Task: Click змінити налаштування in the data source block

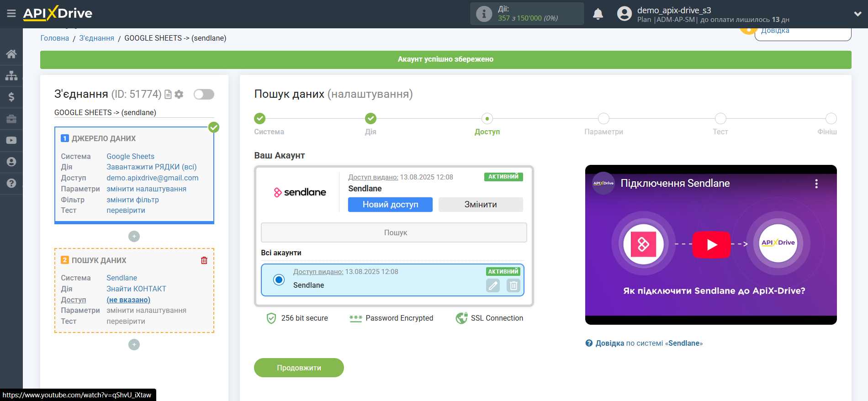Action: click(x=147, y=189)
